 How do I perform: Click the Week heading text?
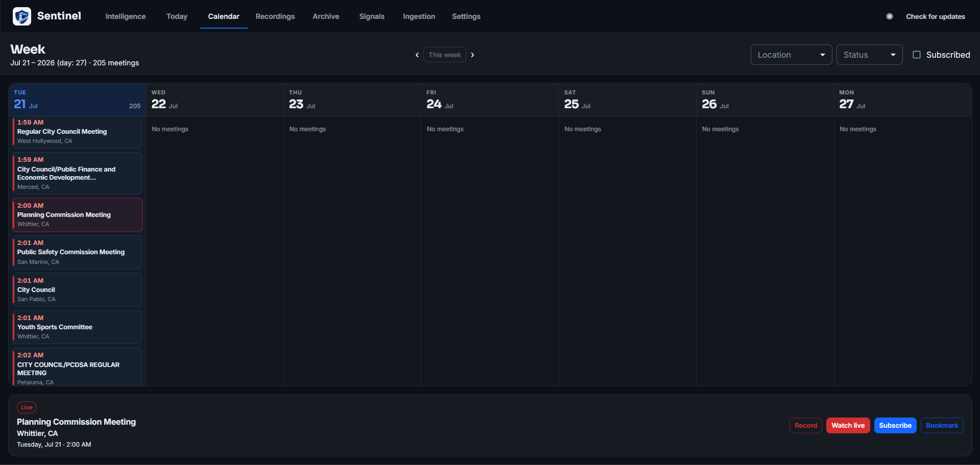28,50
